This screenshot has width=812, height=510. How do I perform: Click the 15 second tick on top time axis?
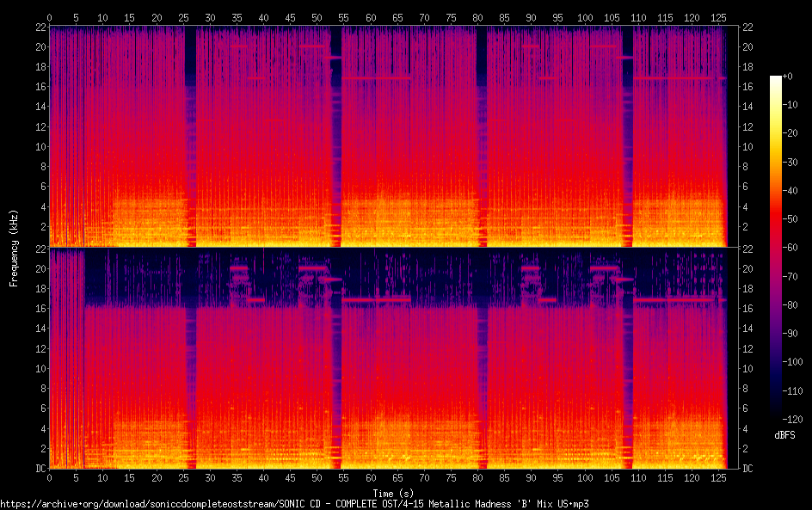[130, 17]
